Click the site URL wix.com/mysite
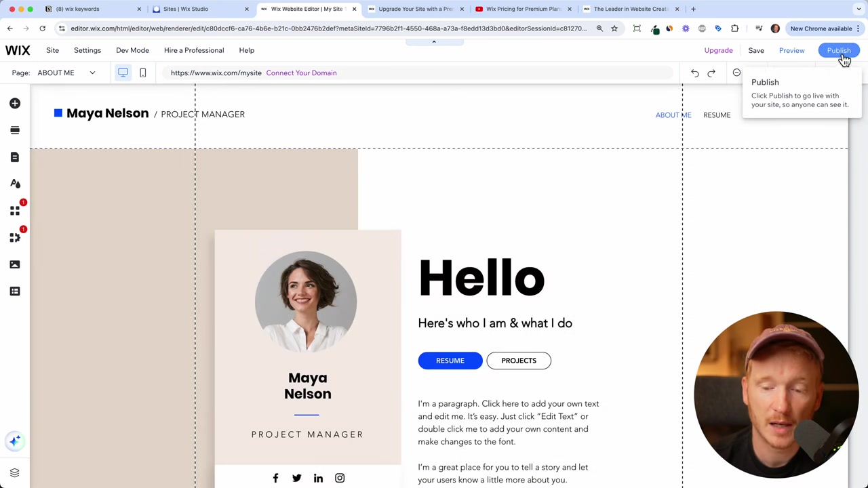868x488 pixels. [216, 73]
